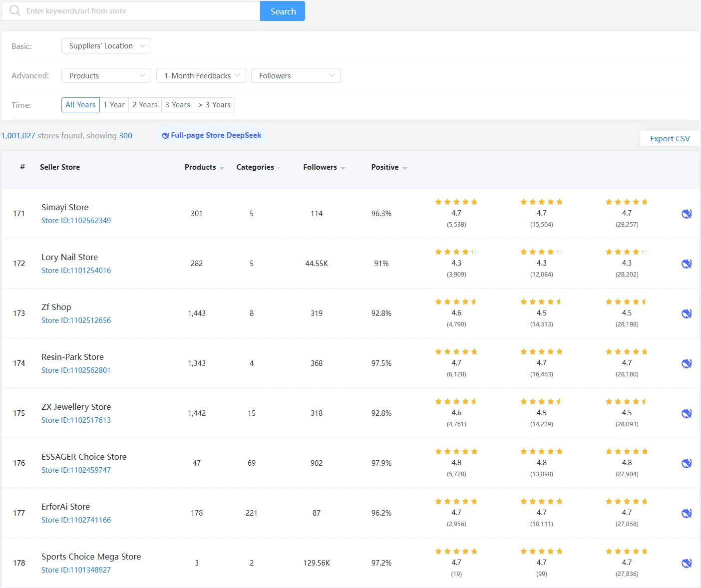Open Store ID:1102459747 link

point(76,470)
